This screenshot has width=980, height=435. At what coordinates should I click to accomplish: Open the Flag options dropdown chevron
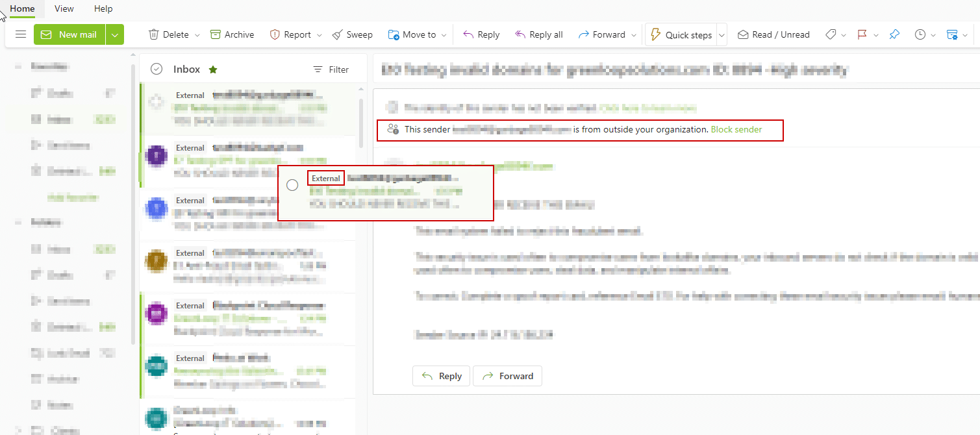(x=876, y=35)
